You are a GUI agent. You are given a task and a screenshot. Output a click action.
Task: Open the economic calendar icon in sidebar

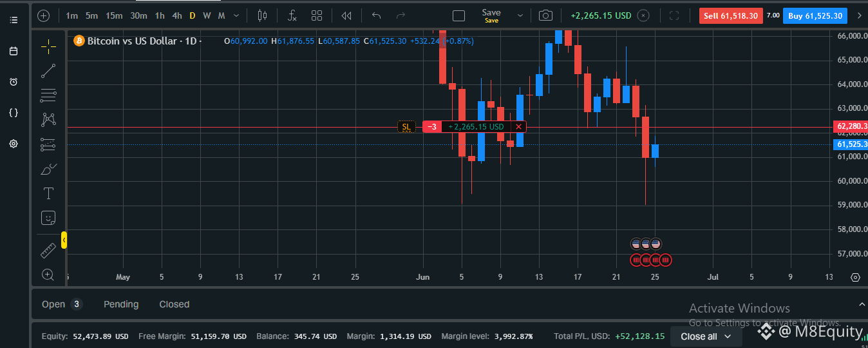tap(14, 51)
